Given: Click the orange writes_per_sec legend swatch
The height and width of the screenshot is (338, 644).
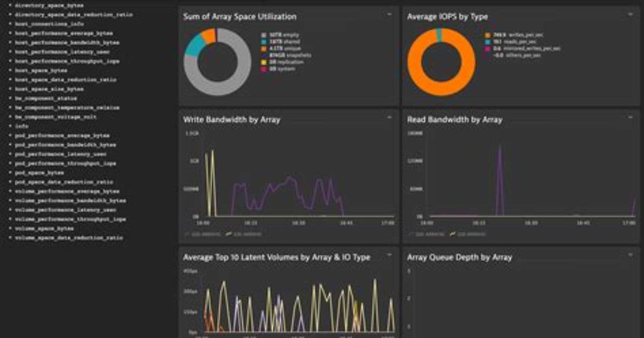Looking at the screenshot, I should (x=487, y=36).
